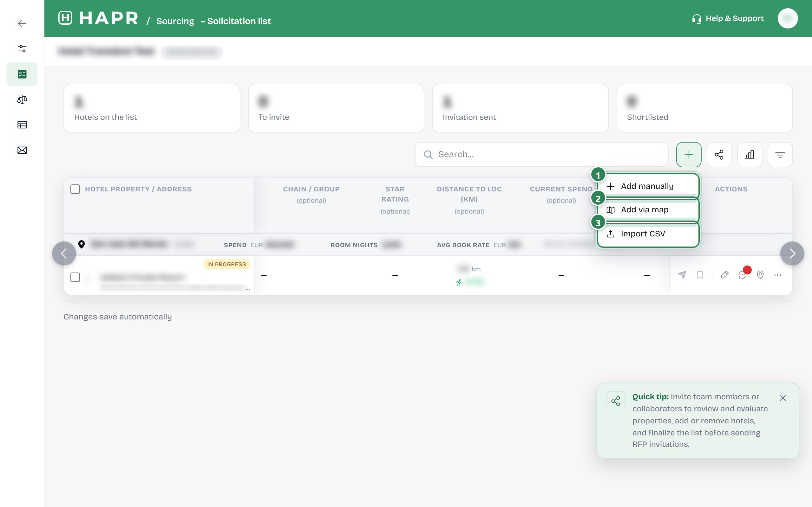Viewport: 812px width, 507px height.
Task: Open the row's three-dot more menu
Action: pyautogui.click(x=778, y=275)
